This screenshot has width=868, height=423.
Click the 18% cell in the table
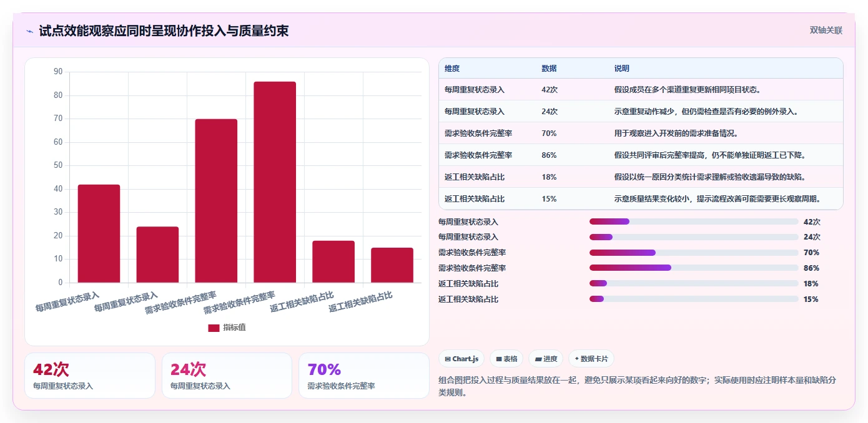(549, 177)
